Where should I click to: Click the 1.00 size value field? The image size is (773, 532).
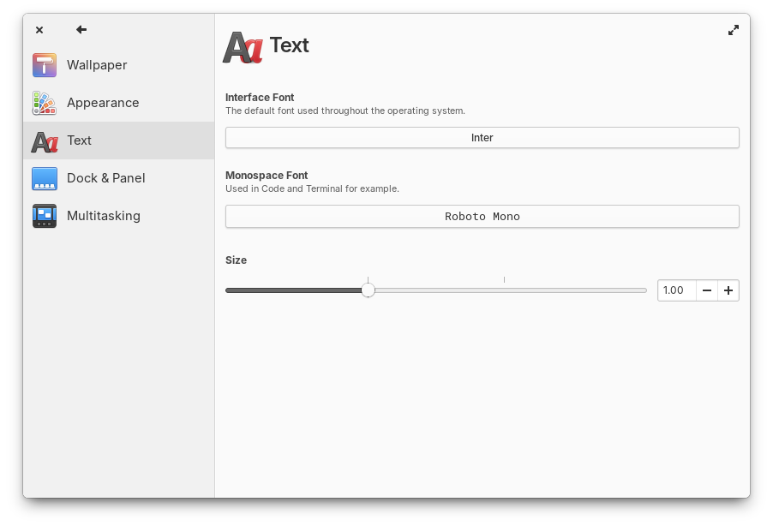(x=676, y=290)
